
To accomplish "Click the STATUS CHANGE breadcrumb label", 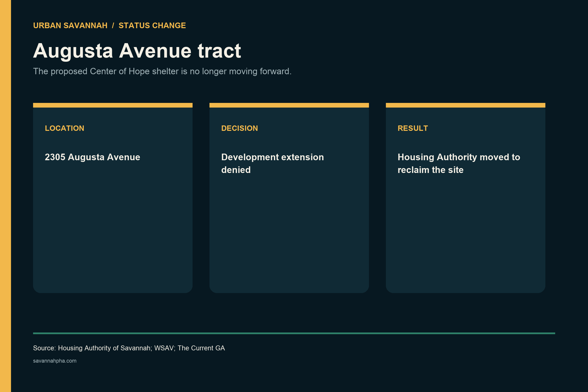I will pos(152,25).
